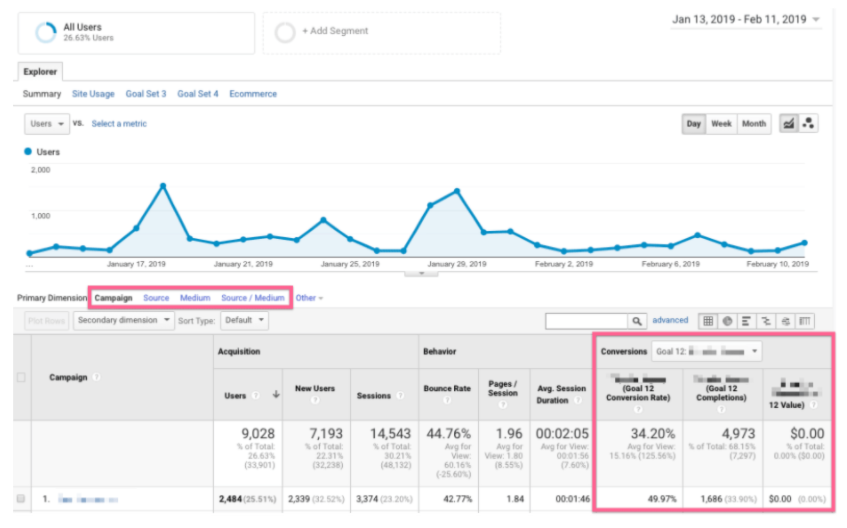Expand the Goal 12 conversions dropdown
The height and width of the screenshot is (528, 847).
click(x=705, y=351)
